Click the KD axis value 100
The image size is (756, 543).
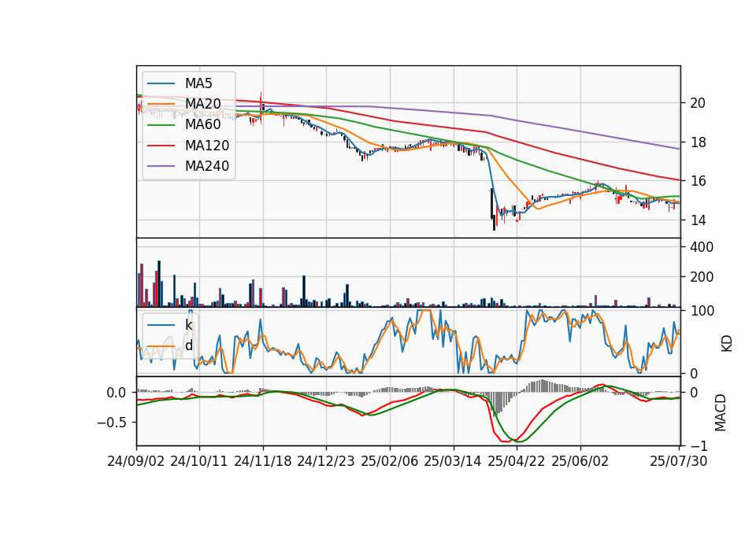[702, 311]
